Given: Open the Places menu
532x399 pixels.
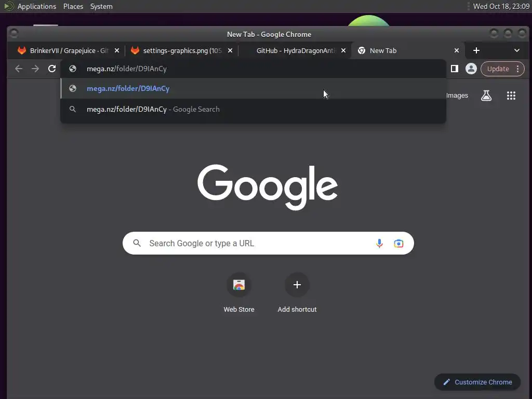Looking at the screenshot, I should pos(73,6).
